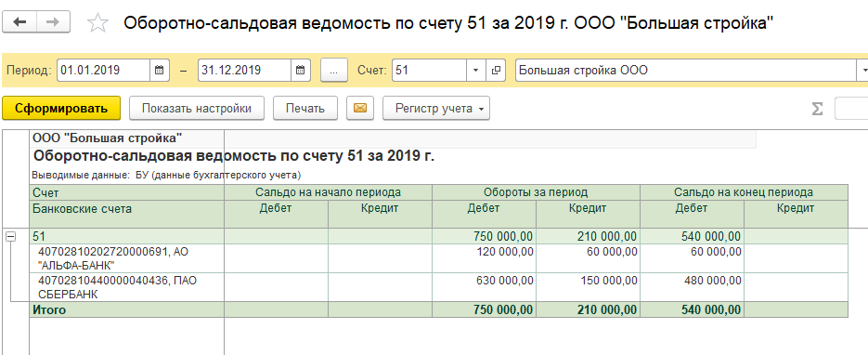Send report by email envelope icon
This screenshot has width=868, height=355.
tap(360, 109)
